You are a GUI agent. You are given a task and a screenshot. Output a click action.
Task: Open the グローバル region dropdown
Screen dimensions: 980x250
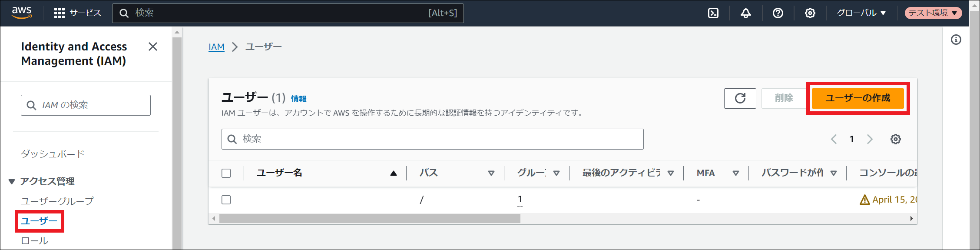click(x=861, y=13)
